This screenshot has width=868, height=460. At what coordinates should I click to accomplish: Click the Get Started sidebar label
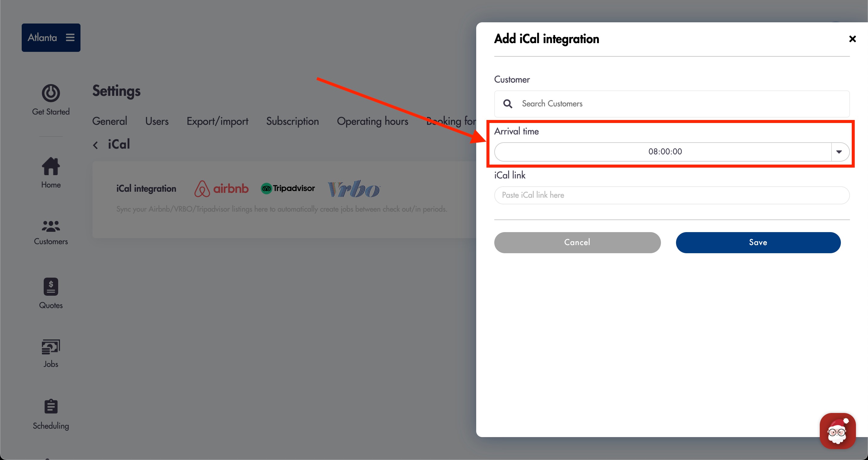click(x=51, y=112)
